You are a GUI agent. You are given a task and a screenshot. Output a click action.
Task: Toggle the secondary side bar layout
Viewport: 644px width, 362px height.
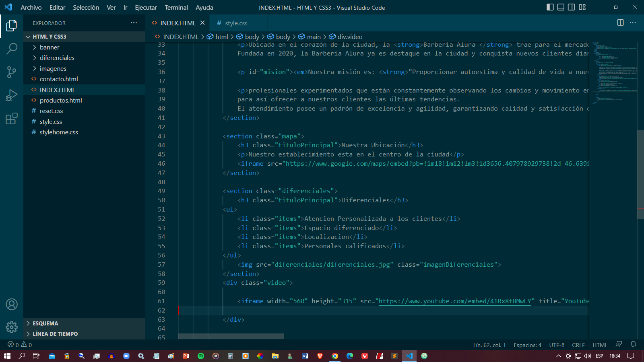coord(571,7)
